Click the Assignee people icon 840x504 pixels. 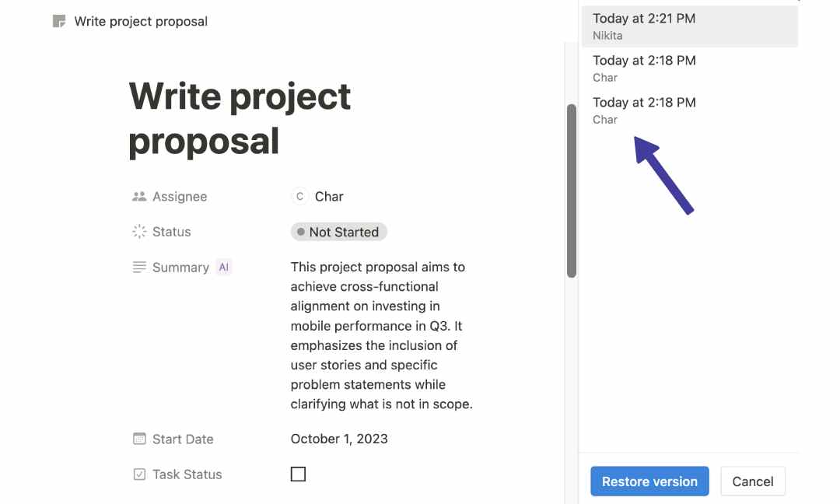pyautogui.click(x=138, y=196)
